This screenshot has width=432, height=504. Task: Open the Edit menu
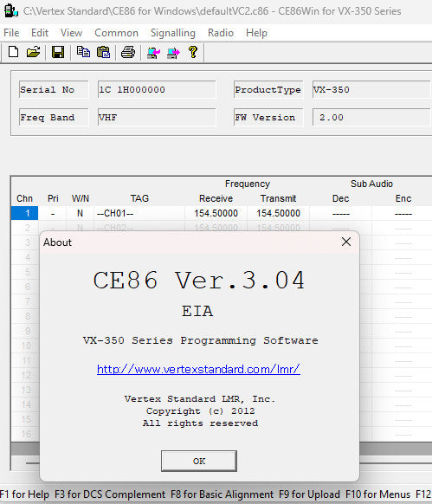[40, 33]
